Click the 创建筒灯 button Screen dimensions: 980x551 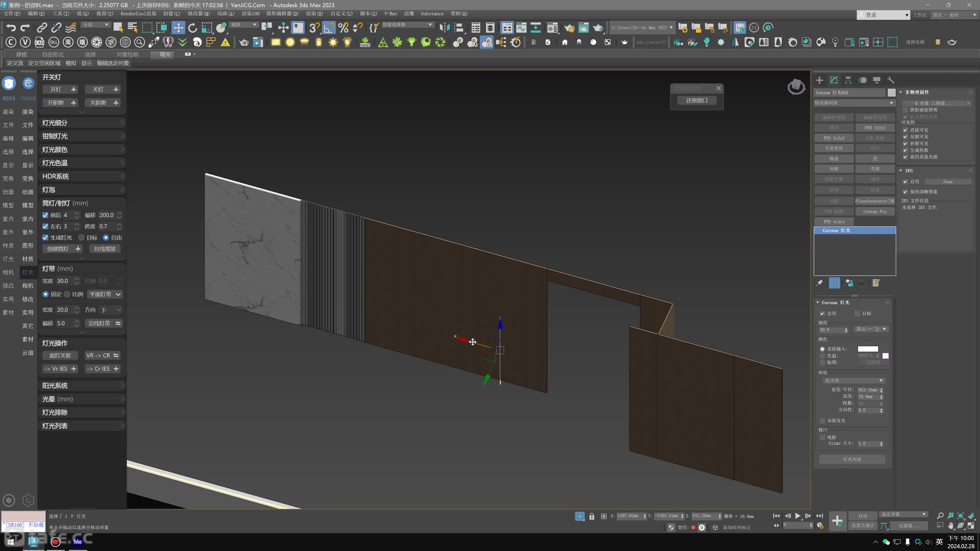62,249
